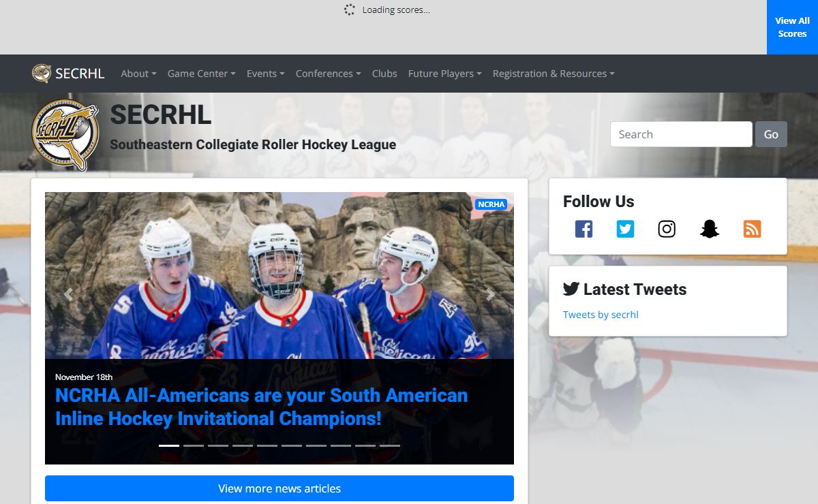
Task: Expand the About dropdown menu
Action: (138, 74)
